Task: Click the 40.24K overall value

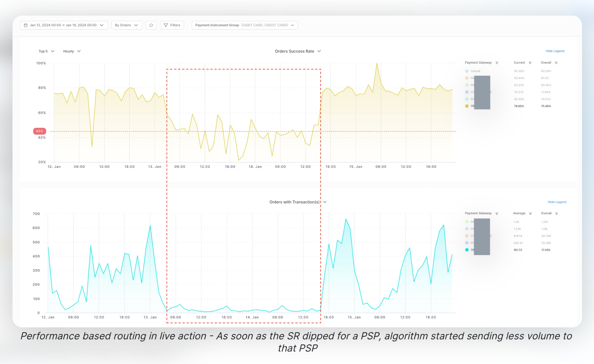Action: click(546, 236)
